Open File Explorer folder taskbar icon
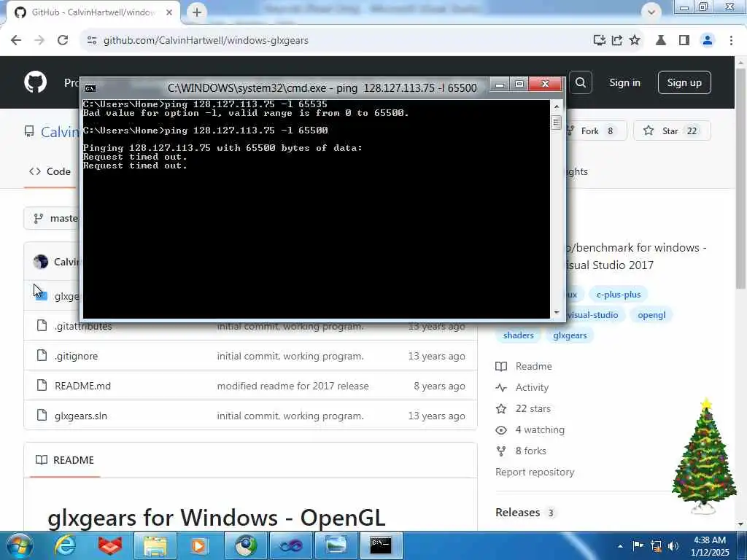 155,545
